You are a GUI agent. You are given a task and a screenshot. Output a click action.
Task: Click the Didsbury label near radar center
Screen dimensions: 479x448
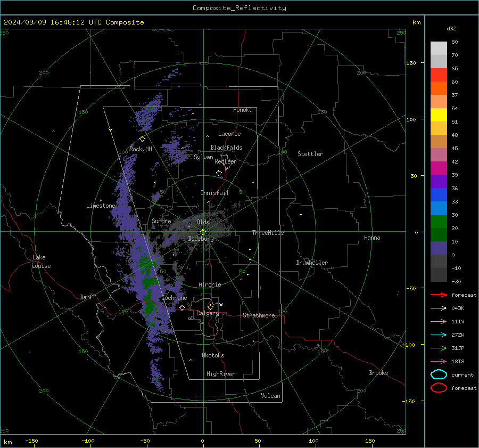coord(201,239)
